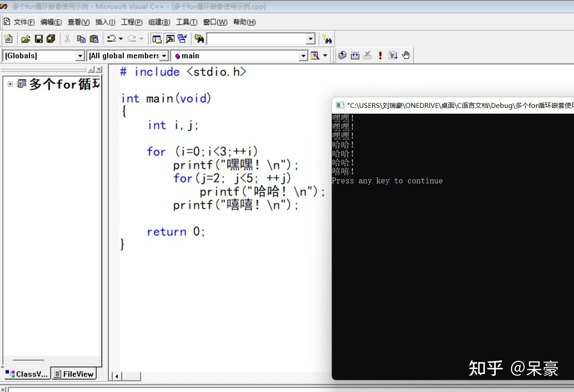Close the workspace panel
574x392 pixels.
click(99, 69)
